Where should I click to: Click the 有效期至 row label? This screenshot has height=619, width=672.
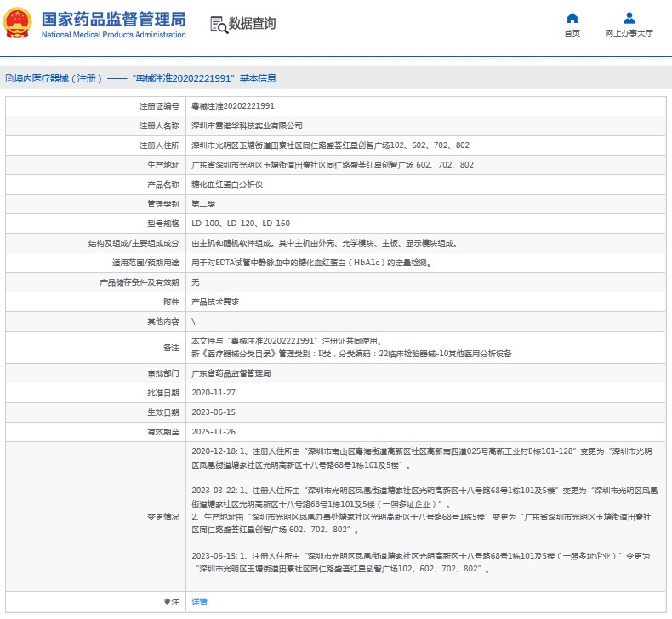[x=162, y=432]
